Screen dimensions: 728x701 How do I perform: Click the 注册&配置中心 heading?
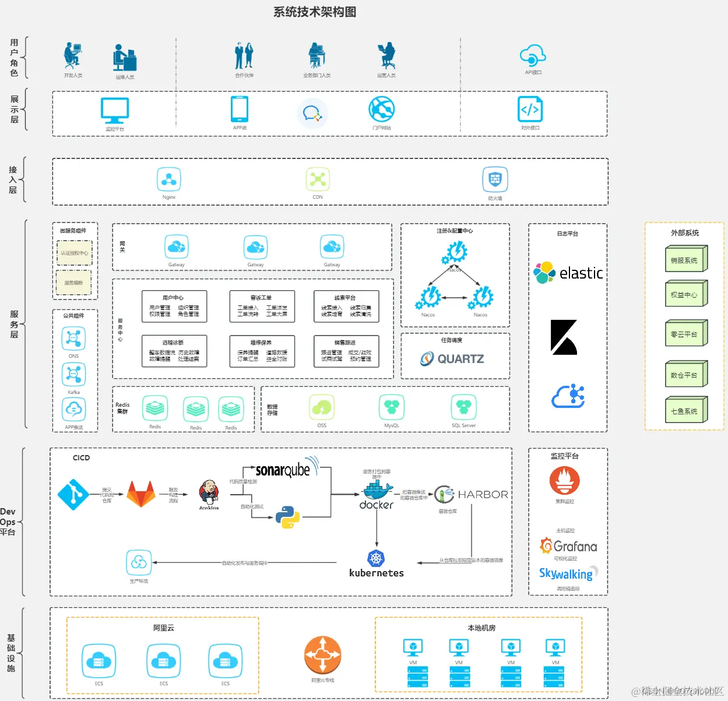click(455, 231)
